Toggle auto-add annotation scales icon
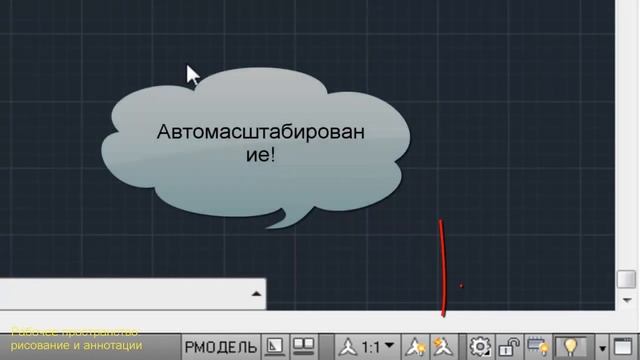 (444, 347)
